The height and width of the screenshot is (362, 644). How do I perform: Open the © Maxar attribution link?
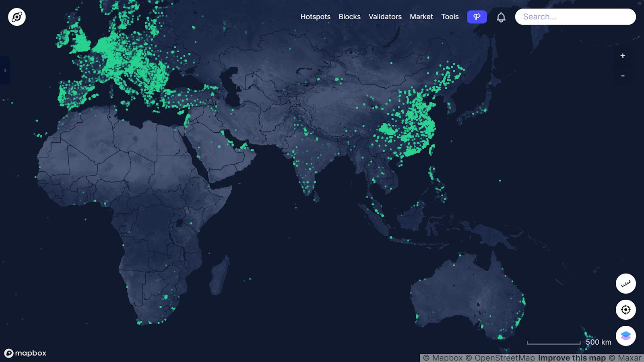pyautogui.click(x=625, y=358)
